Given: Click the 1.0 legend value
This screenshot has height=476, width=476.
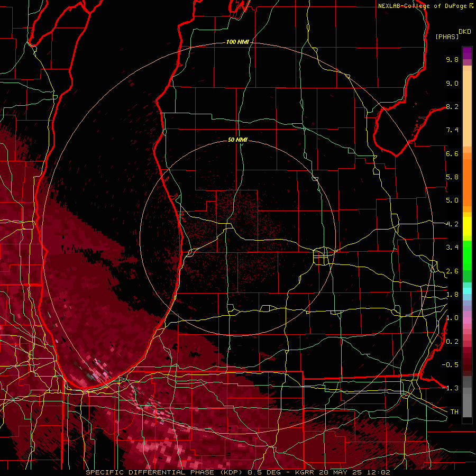Looking at the screenshot, I should (x=452, y=318).
